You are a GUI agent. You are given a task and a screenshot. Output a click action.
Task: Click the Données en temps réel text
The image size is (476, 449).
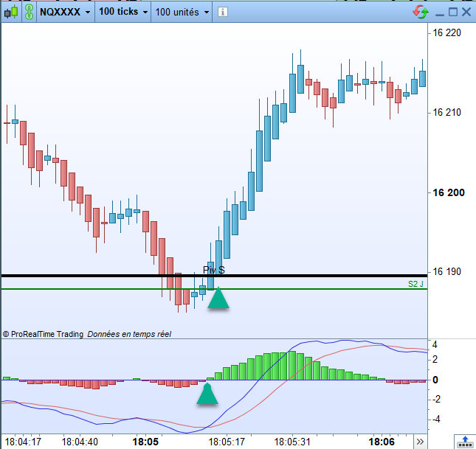click(129, 334)
